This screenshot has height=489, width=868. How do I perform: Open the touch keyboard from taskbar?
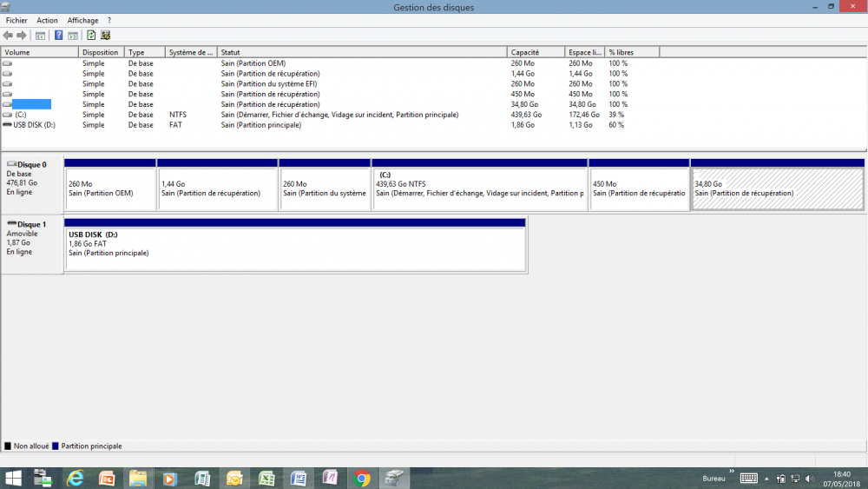click(x=748, y=479)
